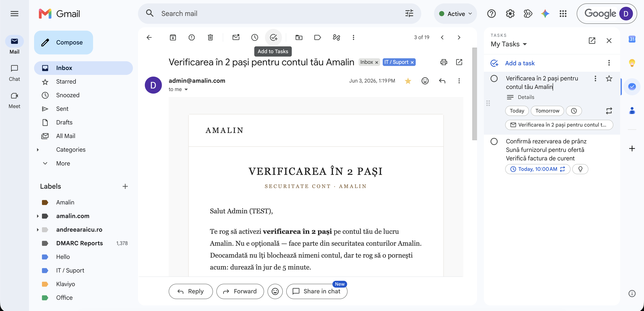This screenshot has width=644, height=311.
Task: Snooze this email
Action: (254, 37)
